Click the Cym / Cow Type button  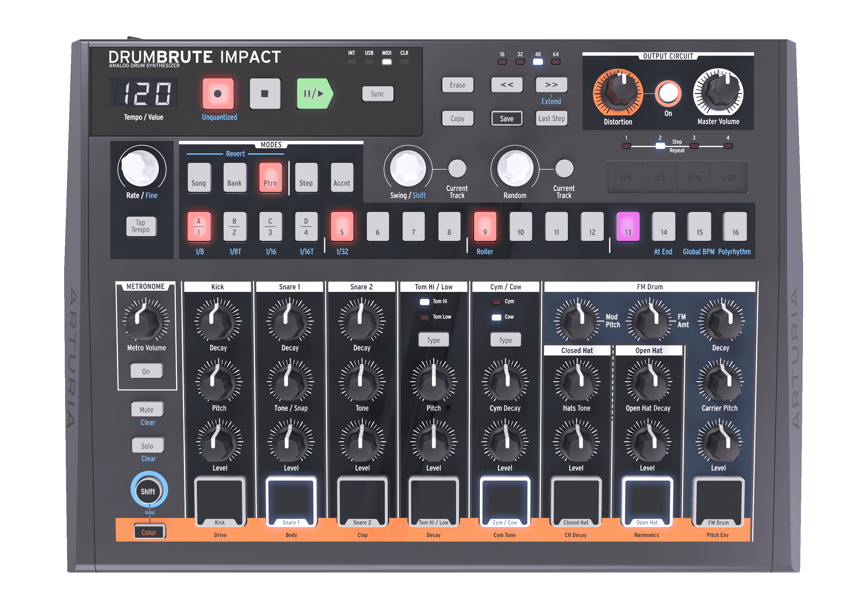(x=506, y=340)
